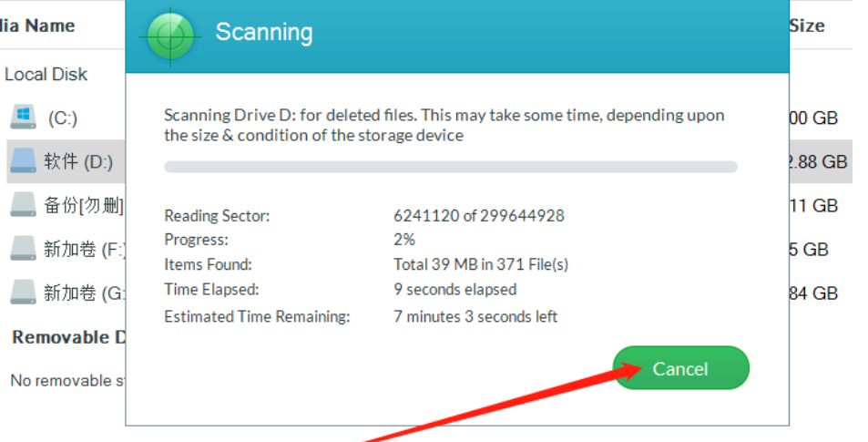Click the drive icon beside 备份[勿删]
This screenshot has width=868, height=442.
pos(23,206)
